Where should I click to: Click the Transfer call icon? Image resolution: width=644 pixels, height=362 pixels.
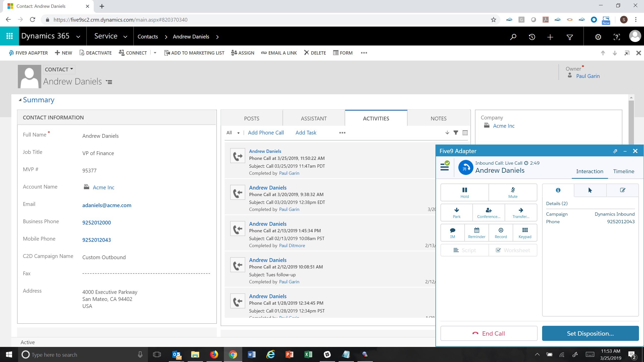[521, 213]
